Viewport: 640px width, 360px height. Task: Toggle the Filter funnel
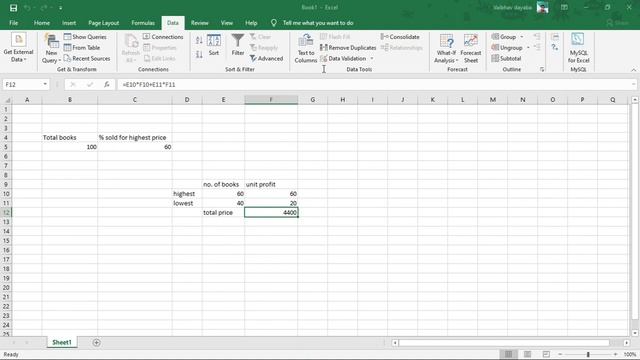(238, 45)
